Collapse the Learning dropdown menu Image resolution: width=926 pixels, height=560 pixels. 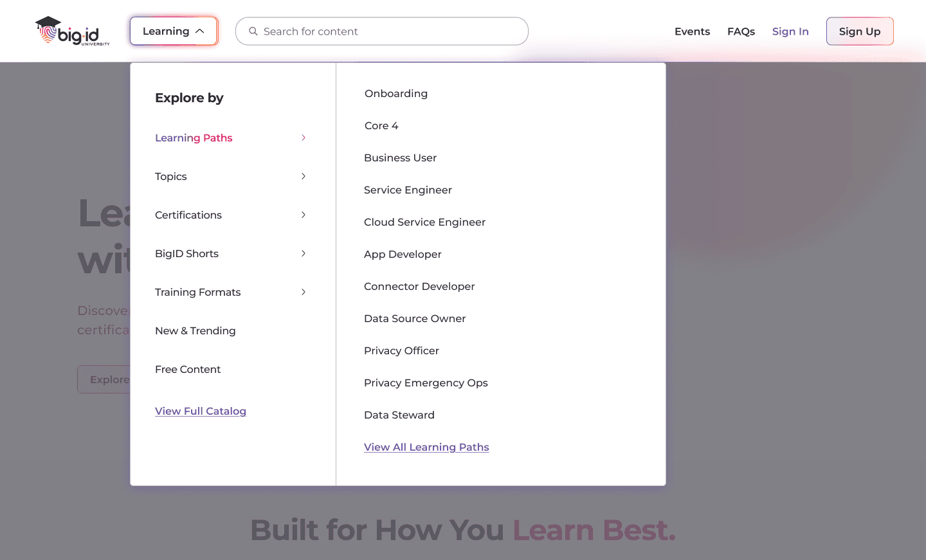174,32
